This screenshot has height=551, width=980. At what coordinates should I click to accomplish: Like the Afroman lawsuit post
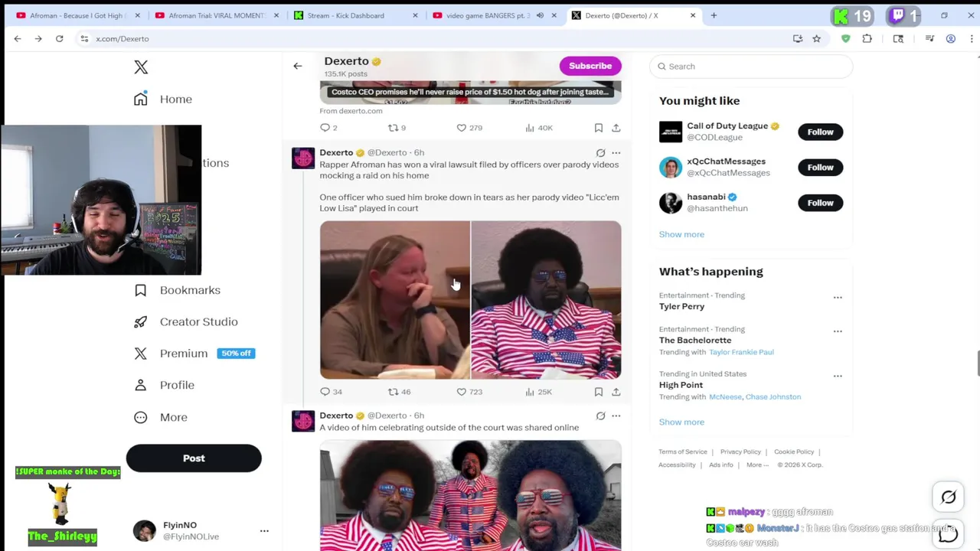(x=469, y=392)
